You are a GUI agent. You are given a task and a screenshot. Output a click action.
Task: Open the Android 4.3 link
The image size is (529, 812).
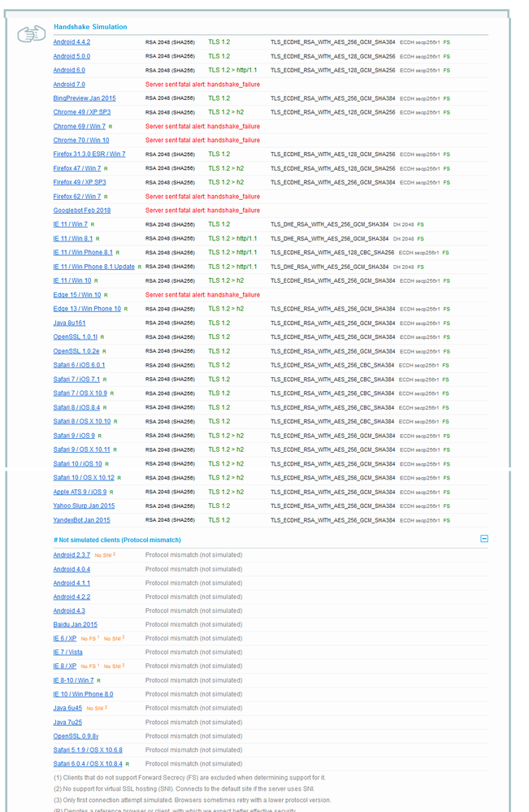click(x=69, y=611)
